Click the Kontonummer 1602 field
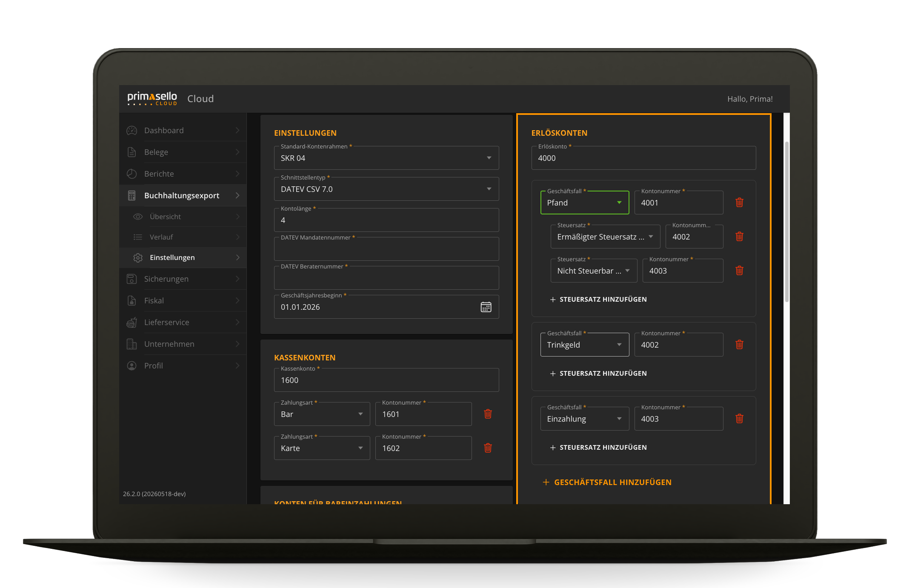This screenshot has width=912, height=588. (423, 448)
